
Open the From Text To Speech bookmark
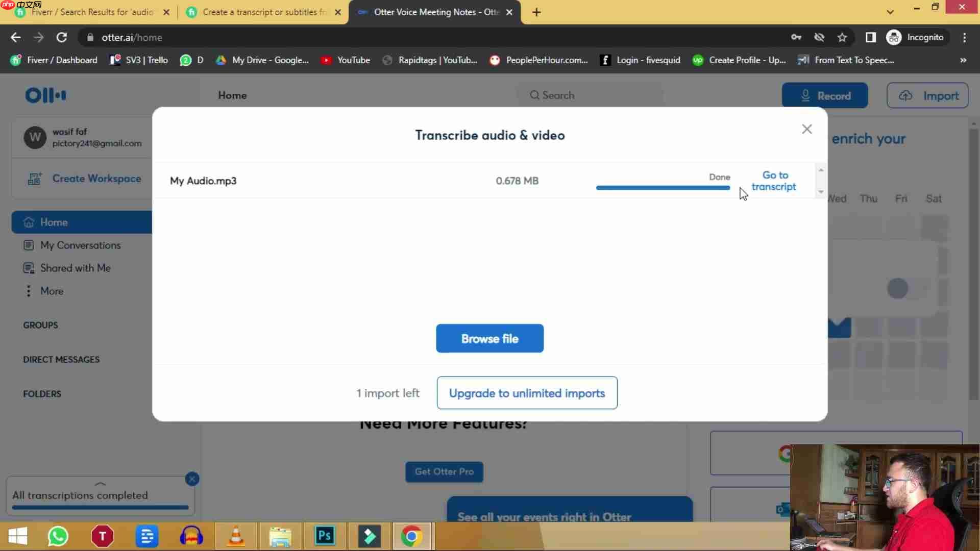coord(846,60)
